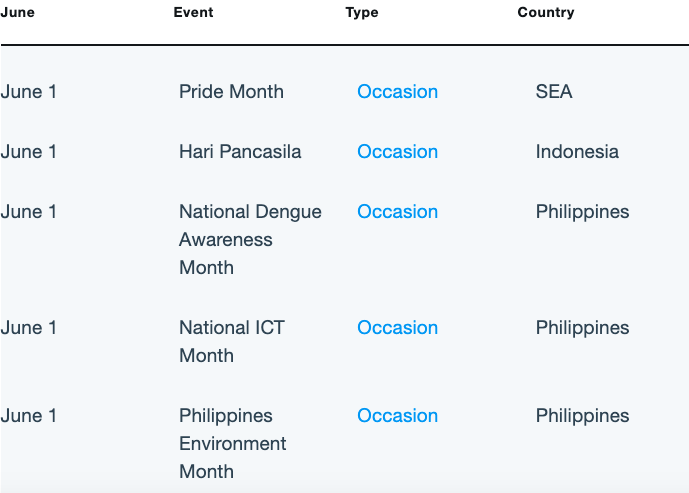Select the Pride Month event name

pos(231,92)
